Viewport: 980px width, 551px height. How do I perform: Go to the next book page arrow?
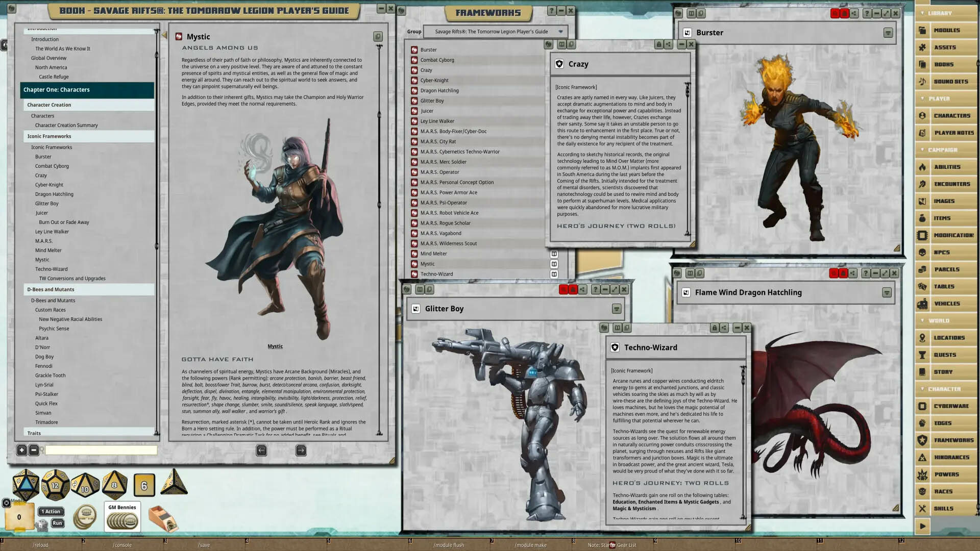point(301,450)
